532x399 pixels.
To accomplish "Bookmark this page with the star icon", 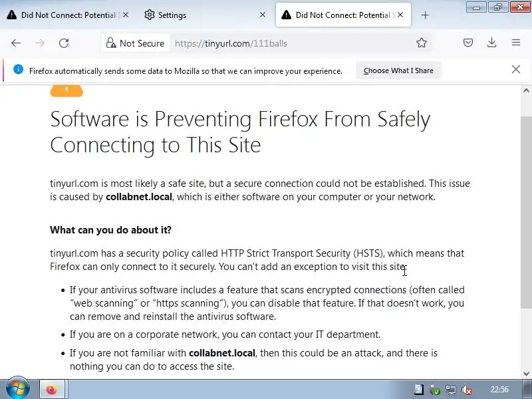I will click(x=421, y=43).
